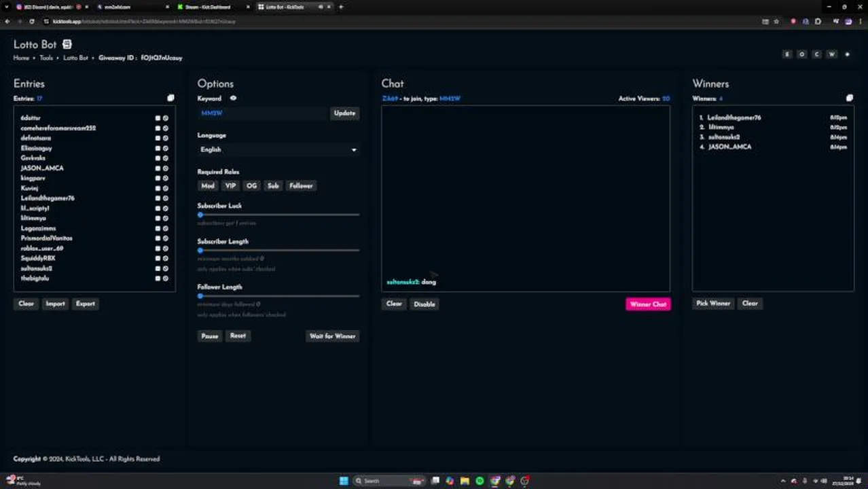
Task: Click the Wait for Winner button
Action: (333, 336)
